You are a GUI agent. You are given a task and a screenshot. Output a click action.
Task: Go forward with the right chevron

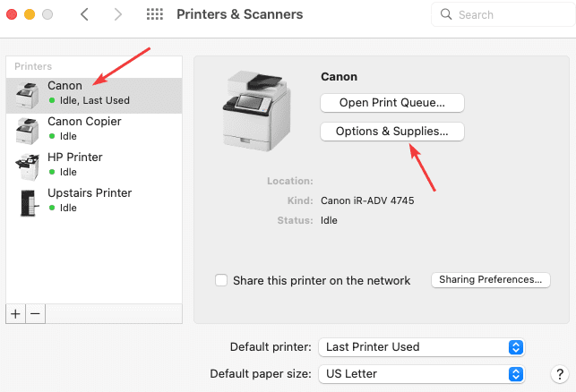point(119,15)
